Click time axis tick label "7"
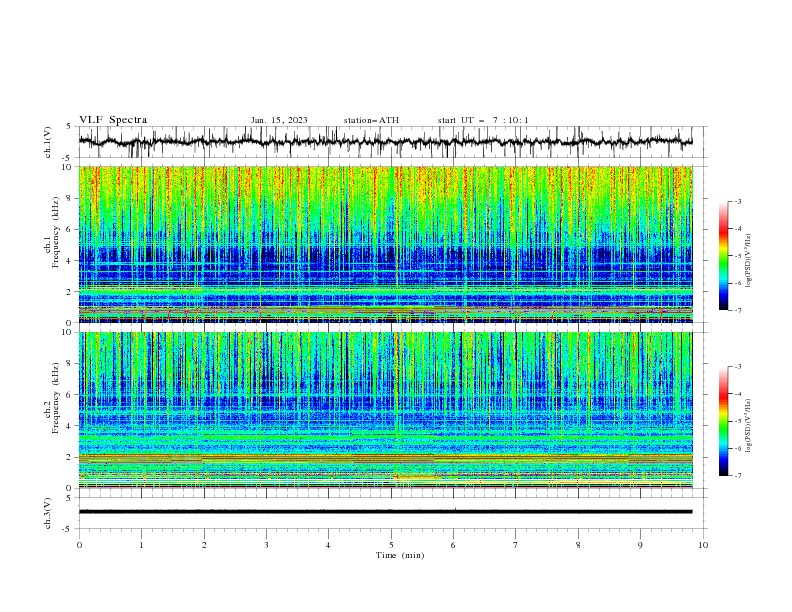Viewport: 792px width, 612px height. coord(516,545)
